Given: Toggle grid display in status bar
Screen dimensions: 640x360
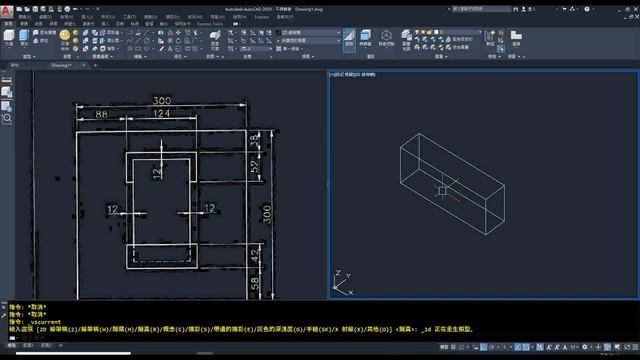Looking at the screenshot, I should tap(453, 347).
